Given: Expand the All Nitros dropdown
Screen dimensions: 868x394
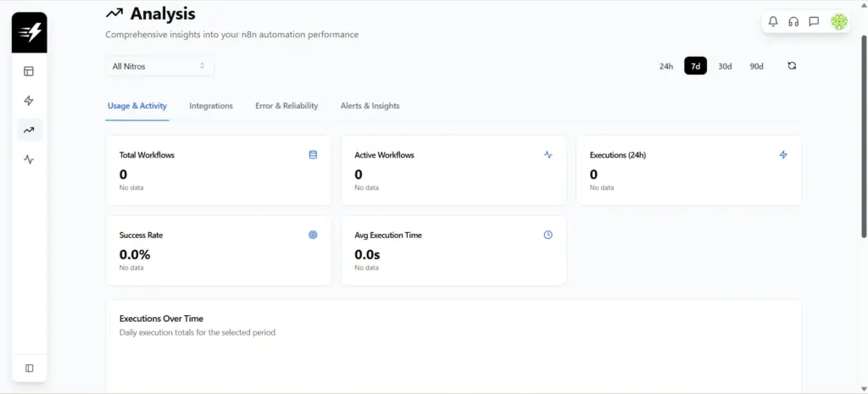Looking at the screenshot, I should 159,66.
